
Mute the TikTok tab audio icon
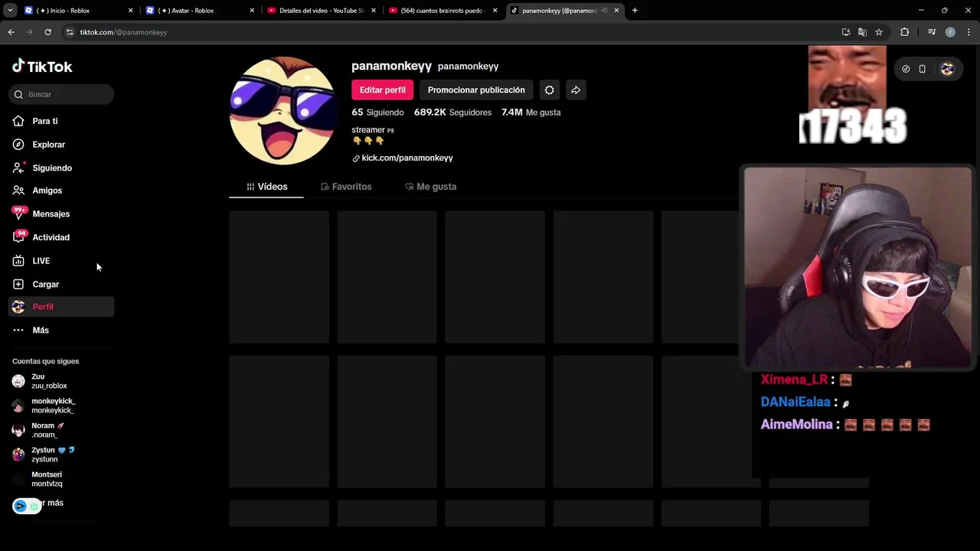(604, 11)
